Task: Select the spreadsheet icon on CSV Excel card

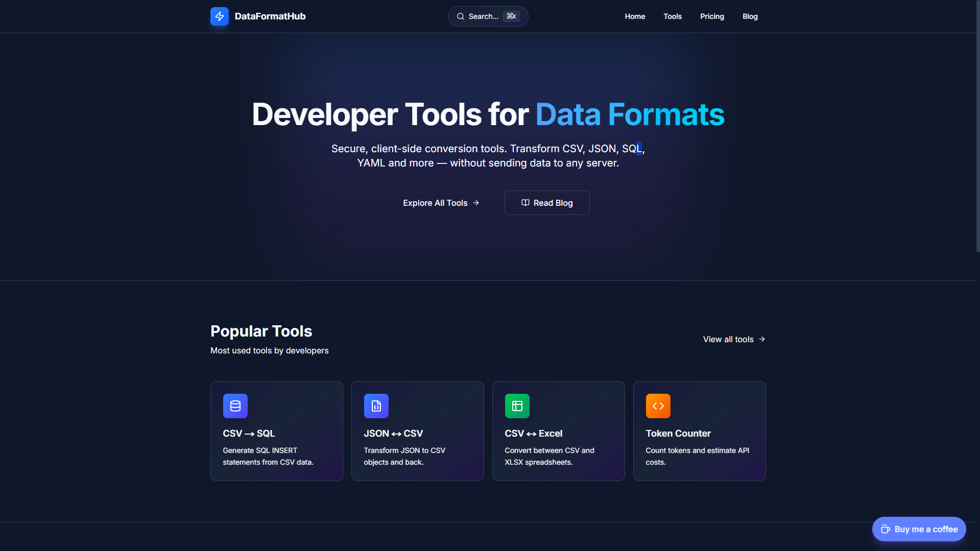Action: (x=517, y=405)
